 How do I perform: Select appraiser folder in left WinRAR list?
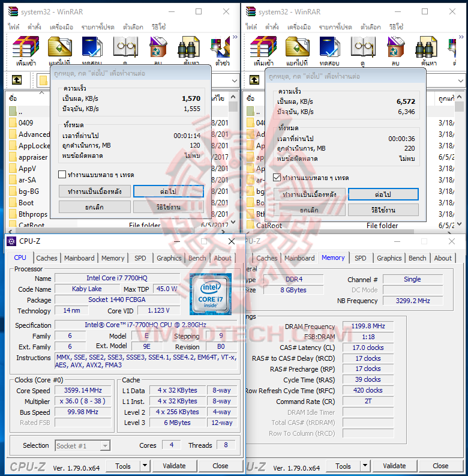coord(28,157)
